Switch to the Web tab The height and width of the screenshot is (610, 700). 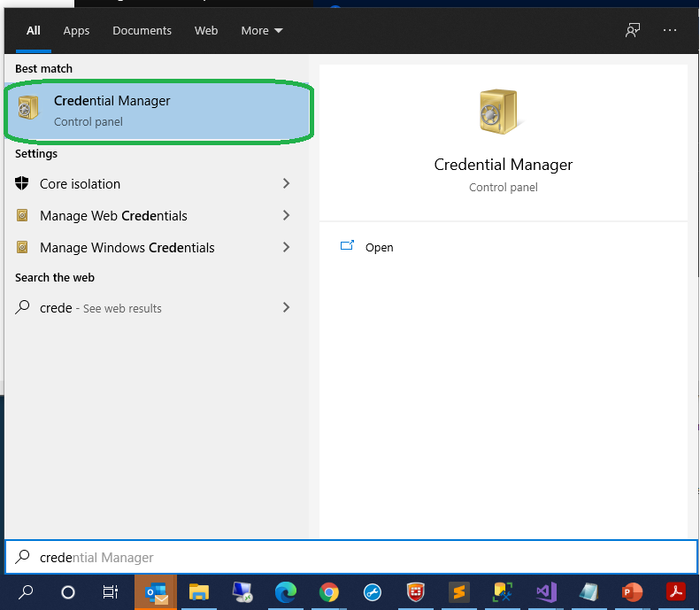pyautogui.click(x=206, y=30)
